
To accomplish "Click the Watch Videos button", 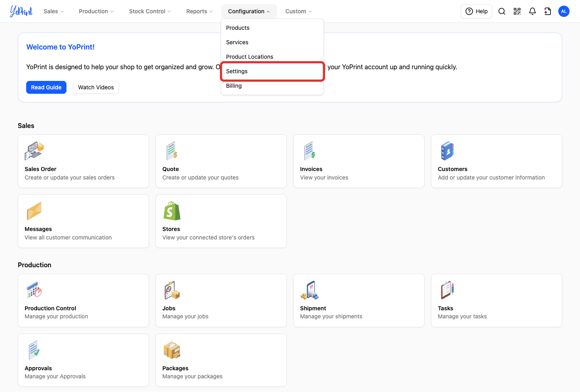I will (96, 87).
